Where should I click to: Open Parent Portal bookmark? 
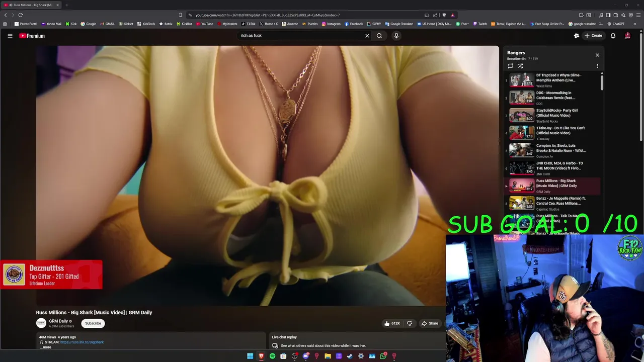[x=26, y=24]
